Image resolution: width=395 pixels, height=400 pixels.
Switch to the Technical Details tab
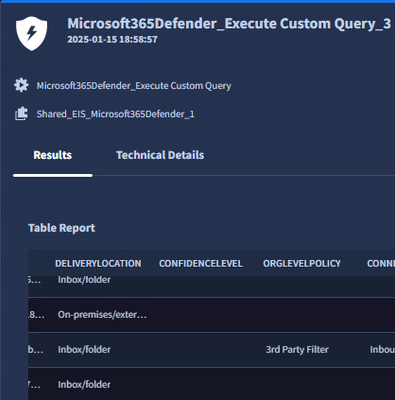(160, 155)
